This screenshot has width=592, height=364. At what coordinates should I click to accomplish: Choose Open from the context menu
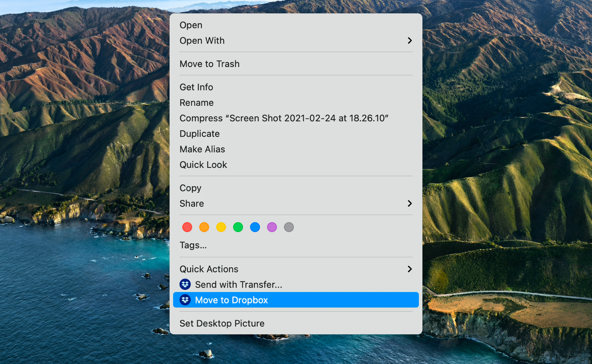(296, 25)
